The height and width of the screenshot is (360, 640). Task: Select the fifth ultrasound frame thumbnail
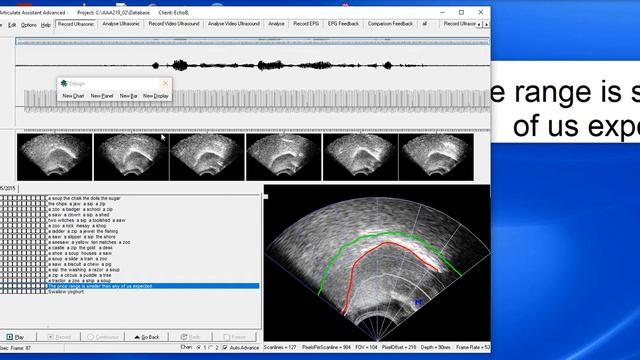[360, 157]
